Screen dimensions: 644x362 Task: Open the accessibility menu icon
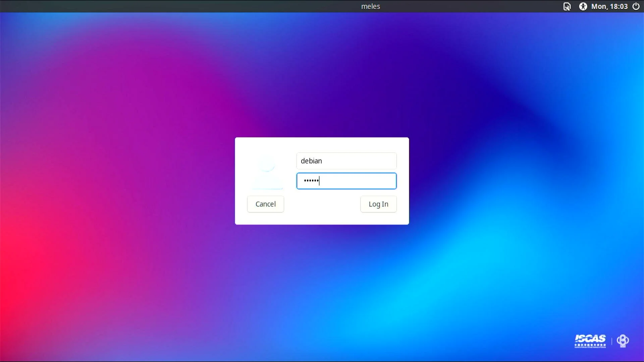tap(583, 6)
